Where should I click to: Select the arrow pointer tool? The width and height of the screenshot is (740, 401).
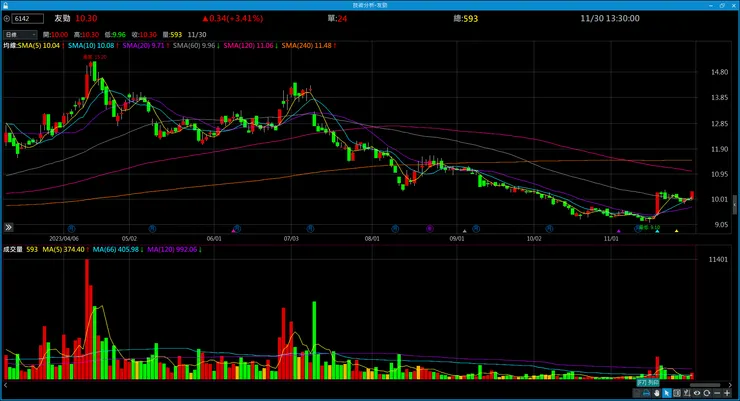666,393
